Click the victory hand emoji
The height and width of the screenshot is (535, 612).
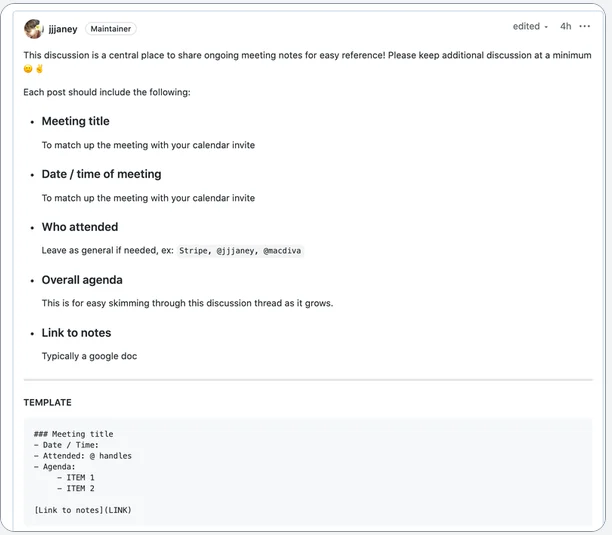(39, 69)
